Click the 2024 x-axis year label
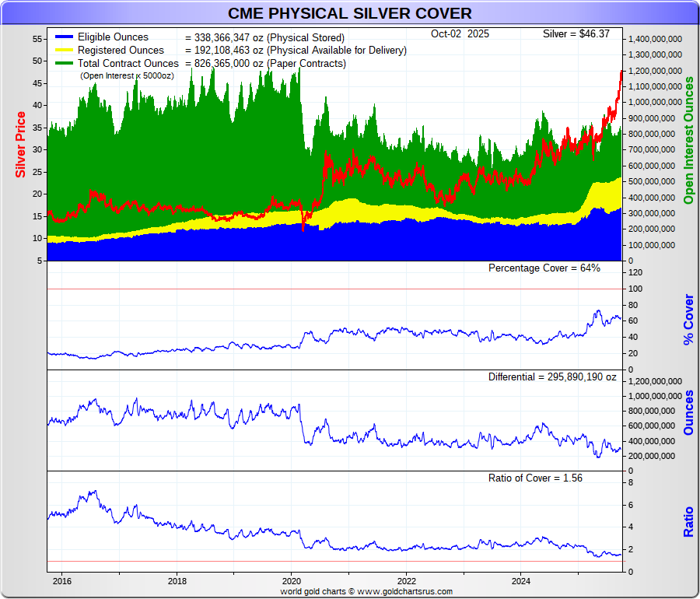The height and width of the screenshot is (599, 700). coord(521,581)
